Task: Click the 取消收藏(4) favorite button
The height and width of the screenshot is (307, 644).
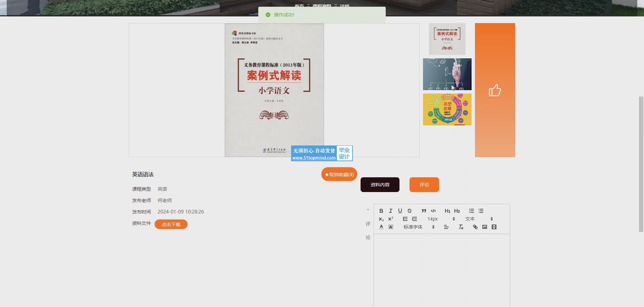Action: [x=339, y=174]
